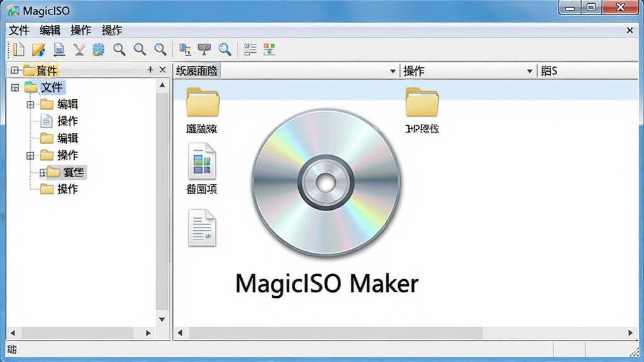Expand the first 编辑 folder in tree
The image size is (644, 362).
click(30, 105)
